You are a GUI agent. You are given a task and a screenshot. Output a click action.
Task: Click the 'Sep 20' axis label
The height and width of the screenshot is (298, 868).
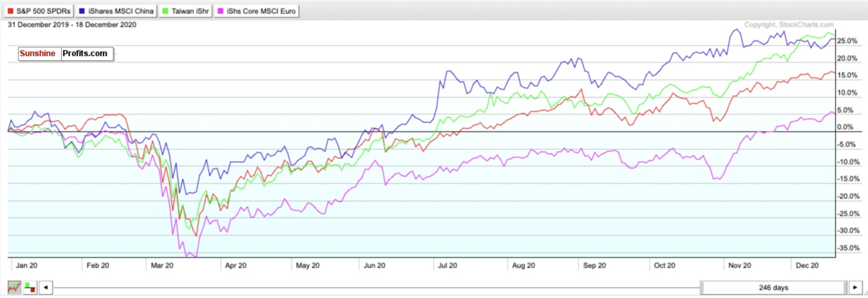[x=594, y=265]
